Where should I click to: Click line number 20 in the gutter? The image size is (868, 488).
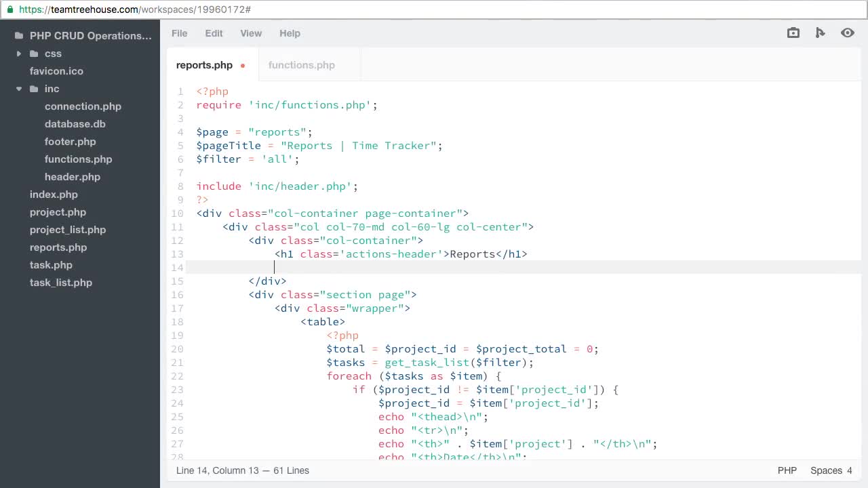(178, 349)
